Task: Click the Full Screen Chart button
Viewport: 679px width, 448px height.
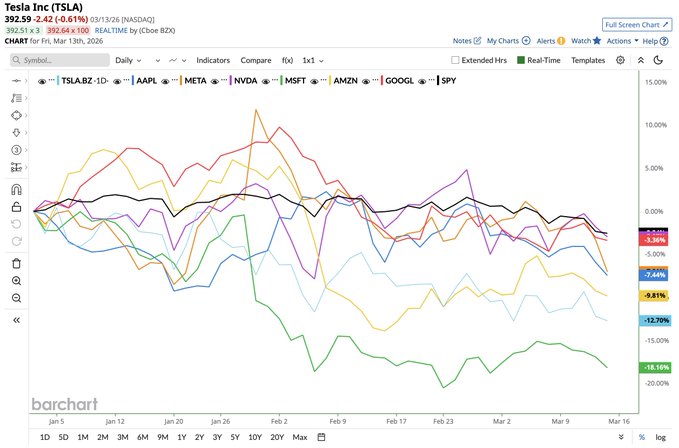Action: [x=637, y=23]
